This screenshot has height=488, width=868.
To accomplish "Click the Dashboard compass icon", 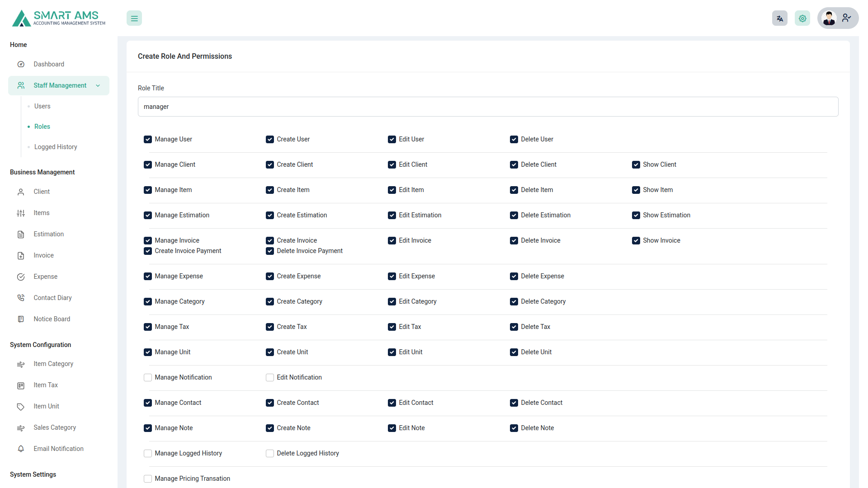I will click(21, 64).
